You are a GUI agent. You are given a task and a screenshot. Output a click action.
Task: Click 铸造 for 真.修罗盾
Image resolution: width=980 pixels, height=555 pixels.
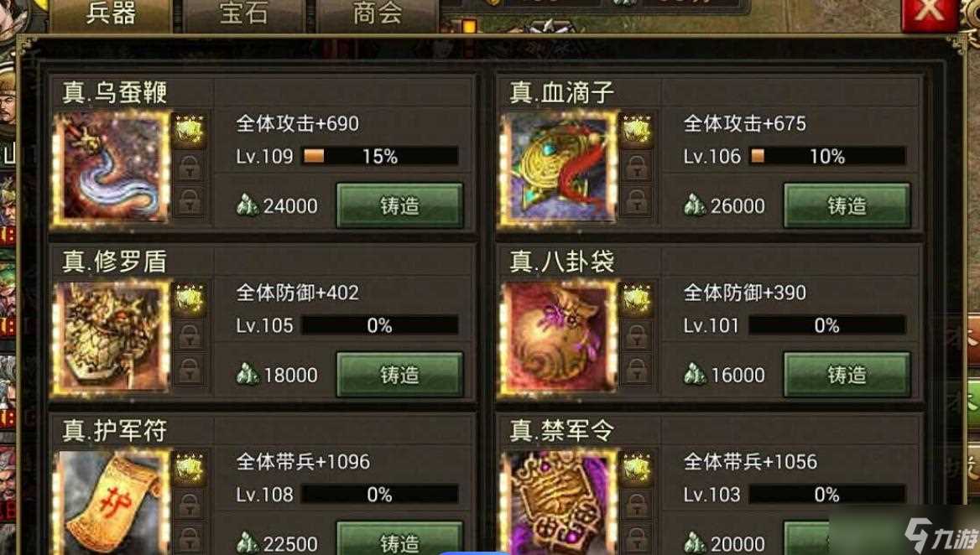400,375
